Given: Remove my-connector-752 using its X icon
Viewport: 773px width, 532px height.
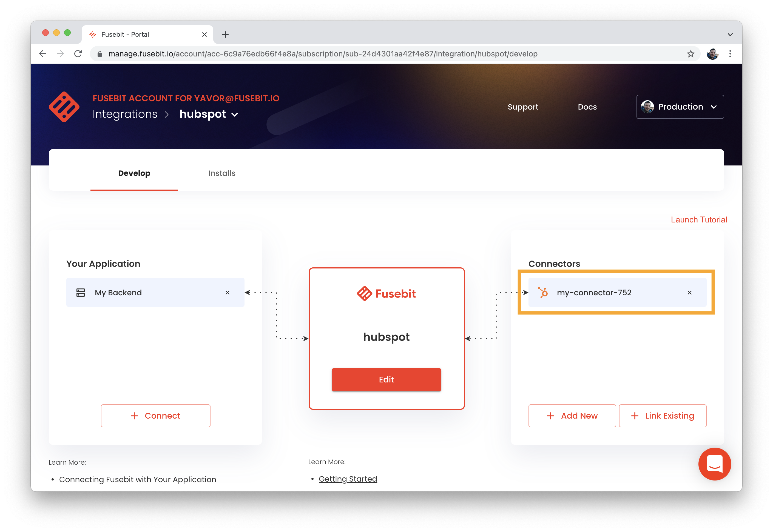Looking at the screenshot, I should 689,293.
